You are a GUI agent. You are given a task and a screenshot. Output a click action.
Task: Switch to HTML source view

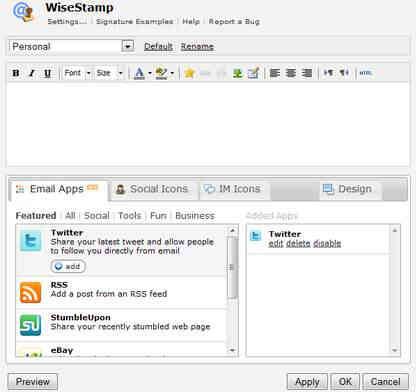366,73
